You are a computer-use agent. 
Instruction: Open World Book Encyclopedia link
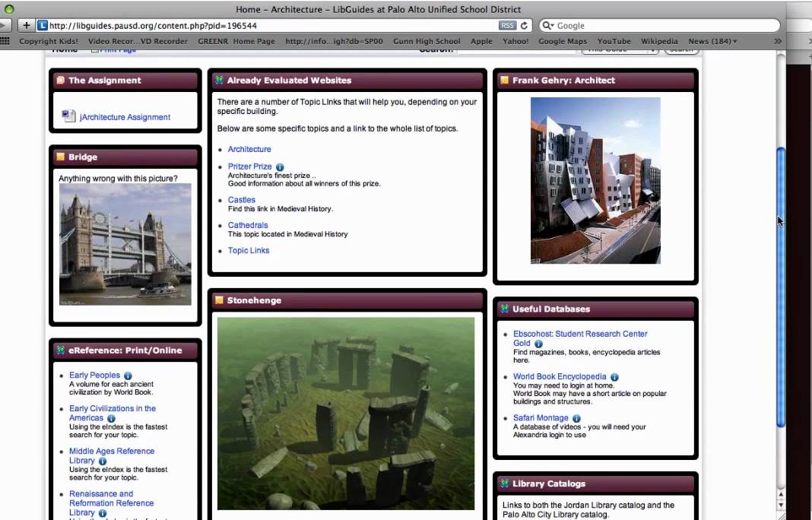[x=560, y=377]
